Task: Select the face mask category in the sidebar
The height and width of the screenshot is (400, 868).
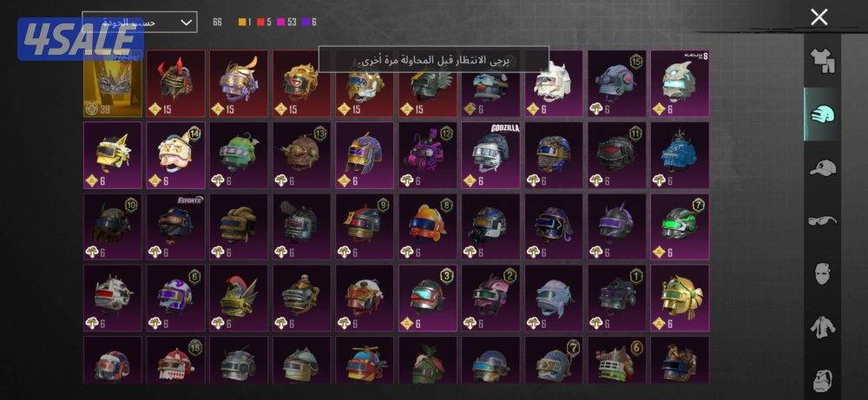Action: point(822,273)
